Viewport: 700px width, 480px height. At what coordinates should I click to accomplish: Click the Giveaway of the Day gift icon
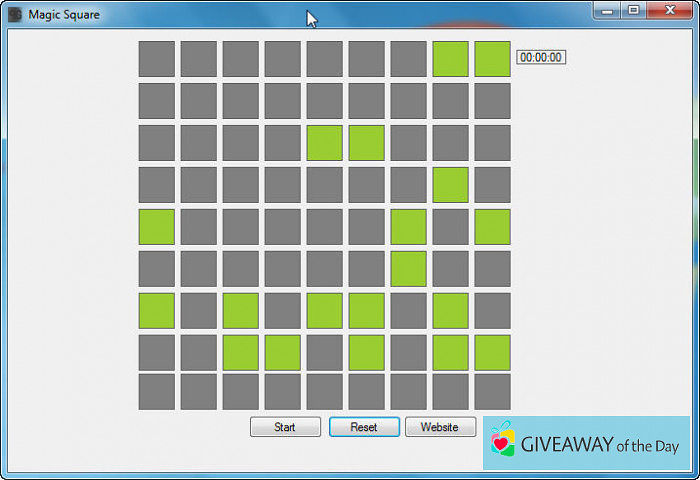pos(502,441)
